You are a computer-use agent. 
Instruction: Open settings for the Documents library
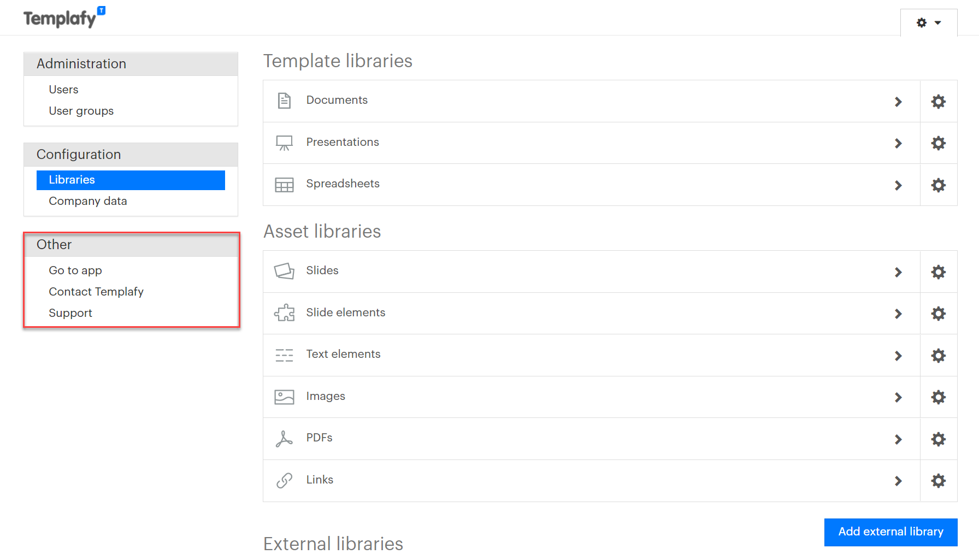tap(939, 101)
